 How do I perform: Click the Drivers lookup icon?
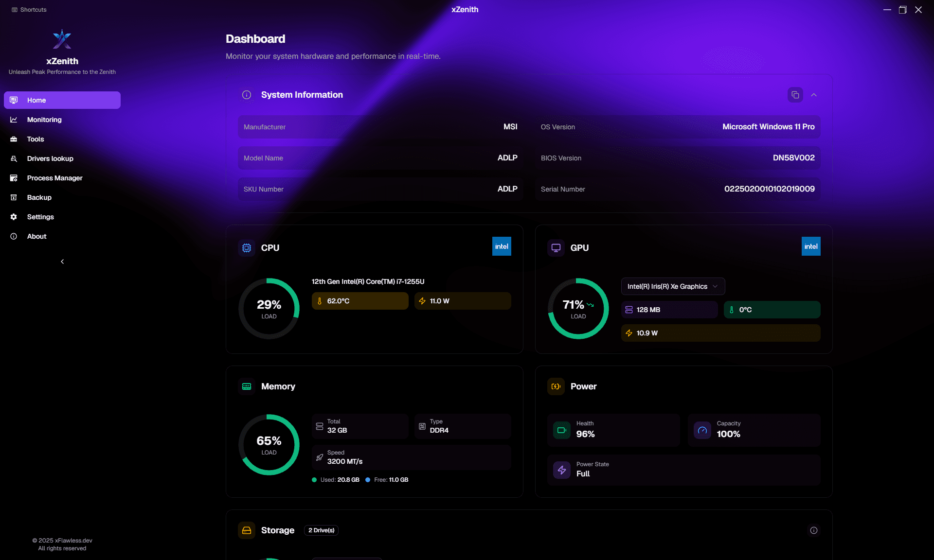click(14, 158)
